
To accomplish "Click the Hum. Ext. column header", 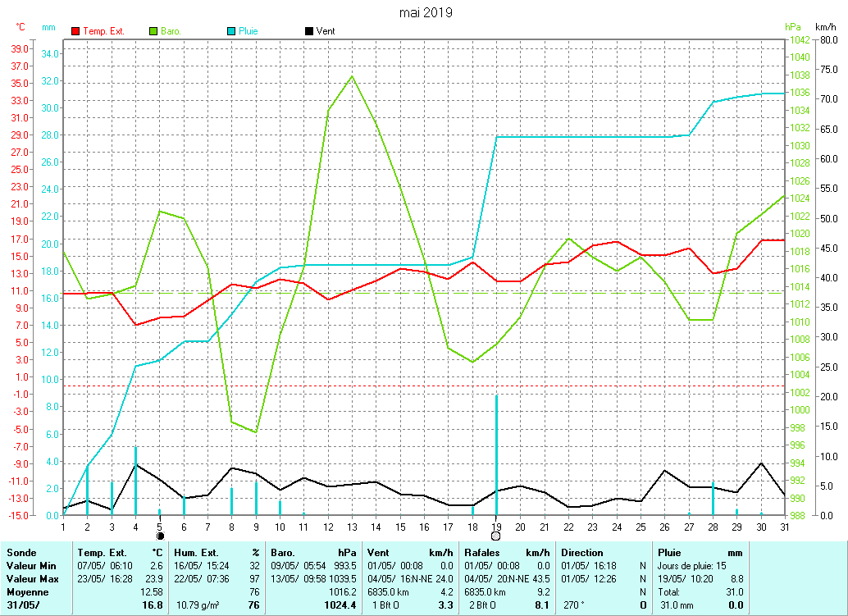I will point(198,553).
